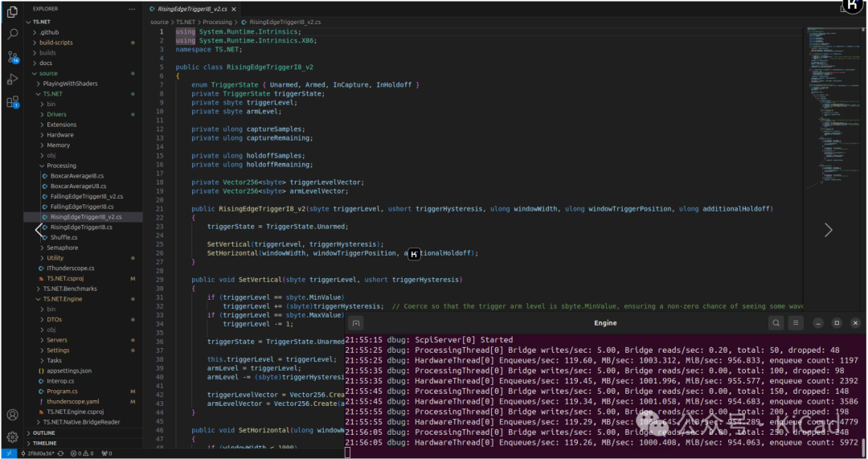Select RisingEdgeTriggerI8_v2.cs in explorer
This screenshot has width=868, height=459.
[83, 217]
